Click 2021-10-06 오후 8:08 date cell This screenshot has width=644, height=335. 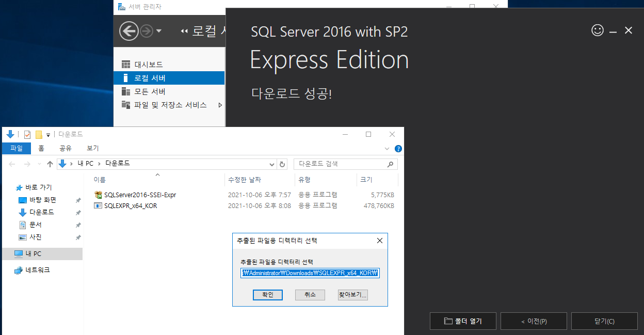coord(260,205)
